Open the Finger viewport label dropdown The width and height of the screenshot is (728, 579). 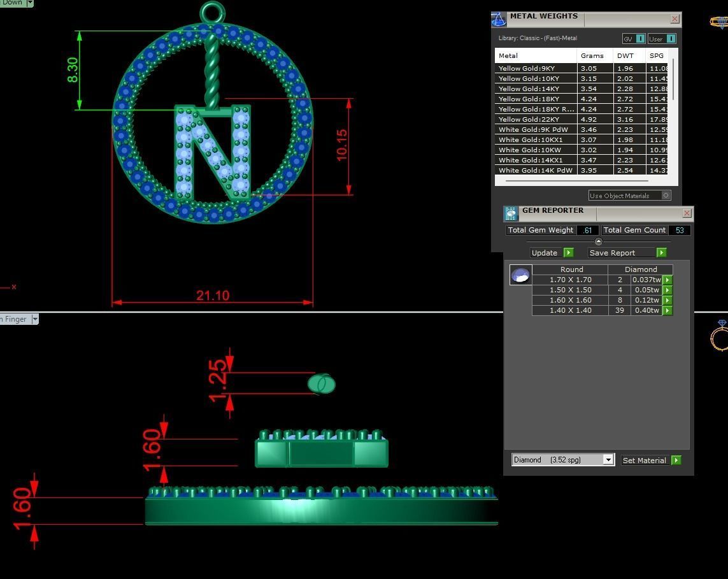coord(35,319)
